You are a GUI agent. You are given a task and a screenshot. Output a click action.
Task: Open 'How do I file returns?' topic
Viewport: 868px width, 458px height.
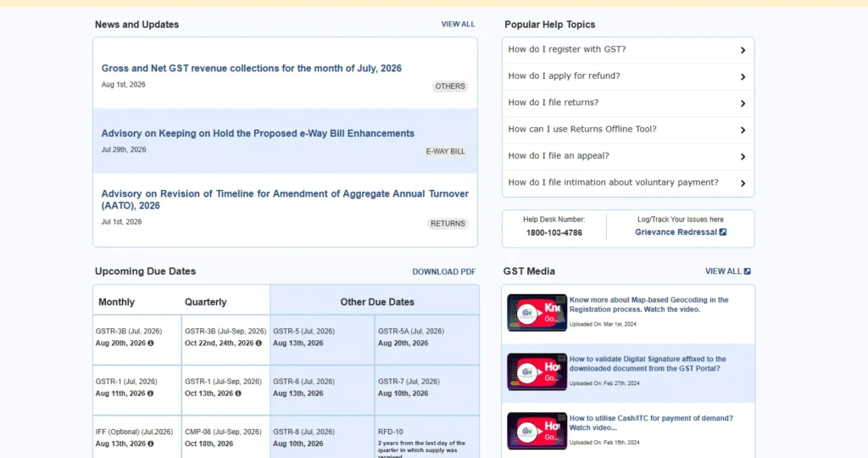pyautogui.click(x=553, y=103)
